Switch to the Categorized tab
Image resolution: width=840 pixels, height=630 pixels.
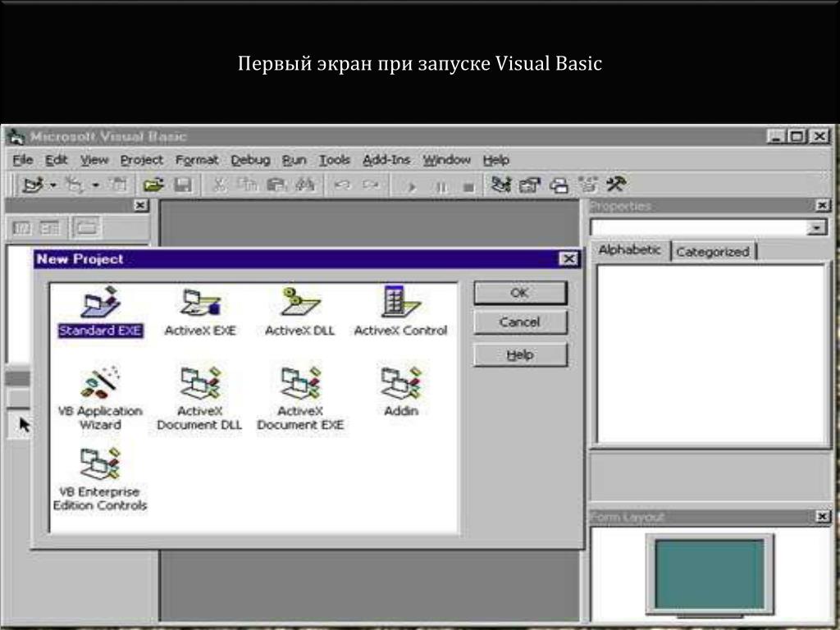(x=713, y=251)
